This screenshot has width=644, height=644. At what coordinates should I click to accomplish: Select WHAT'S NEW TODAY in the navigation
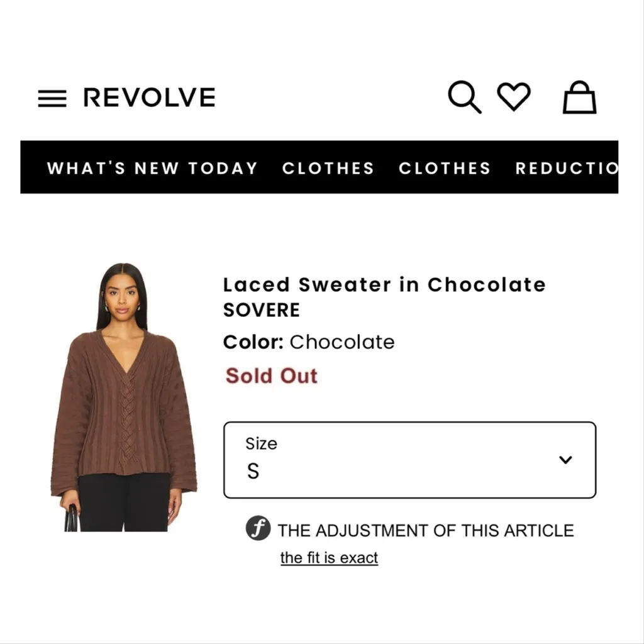pyautogui.click(x=152, y=168)
